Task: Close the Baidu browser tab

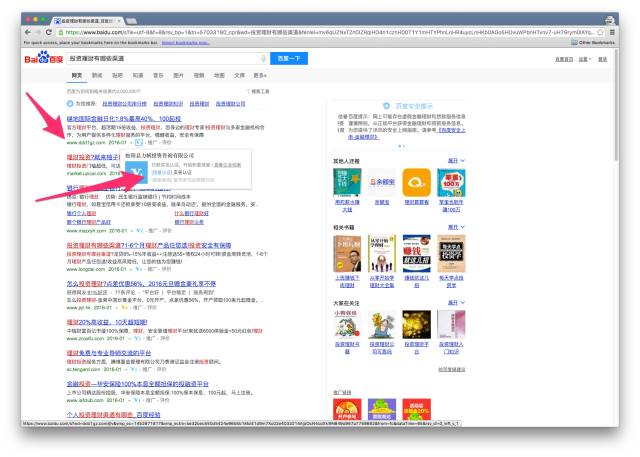Action: (x=119, y=20)
